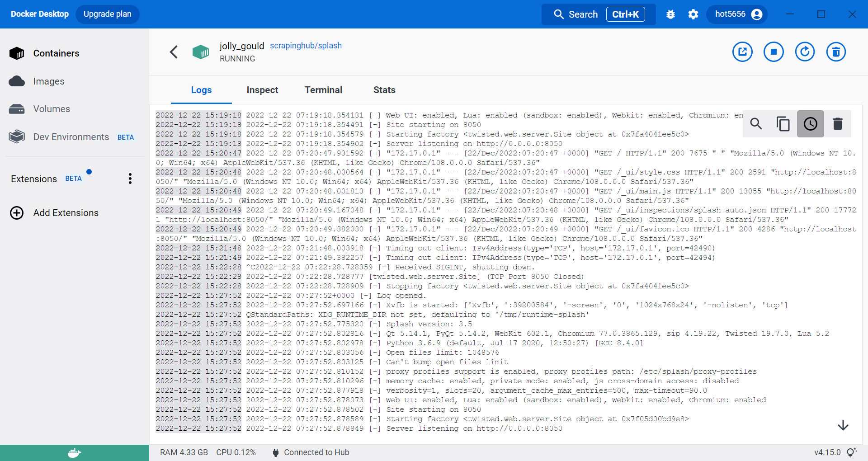
Task: Delete the jolly_gould container
Action: coord(836,52)
